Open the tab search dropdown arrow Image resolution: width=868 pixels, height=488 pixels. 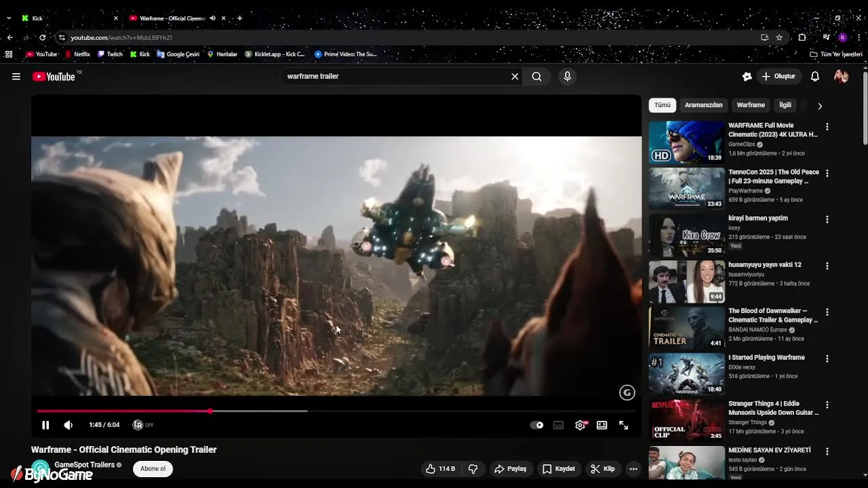8,18
